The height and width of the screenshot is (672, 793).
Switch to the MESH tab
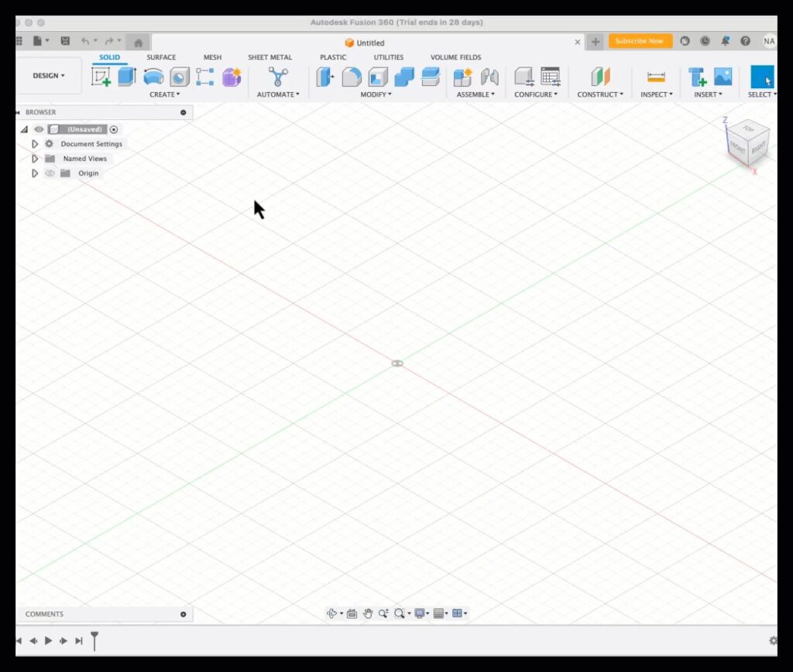click(x=212, y=57)
